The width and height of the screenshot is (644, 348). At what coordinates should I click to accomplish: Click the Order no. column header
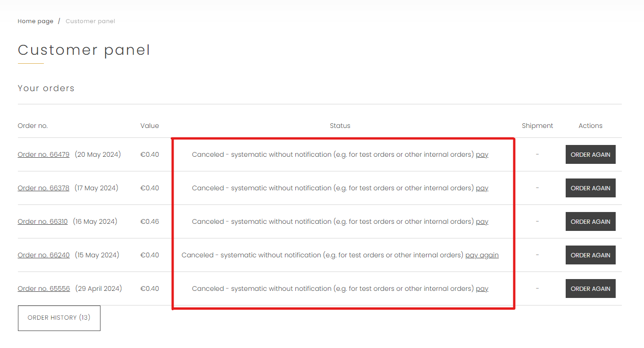(33, 126)
